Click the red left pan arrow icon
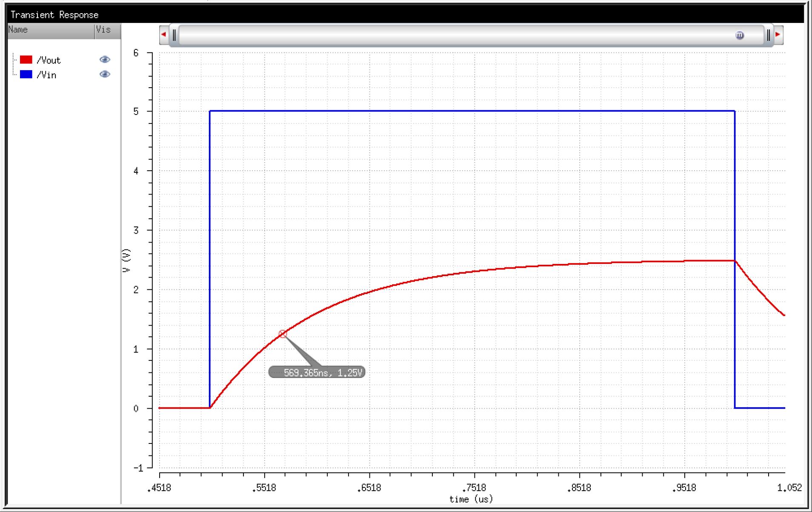The height and width of the screenshot is (512, 812). point(164,34)
